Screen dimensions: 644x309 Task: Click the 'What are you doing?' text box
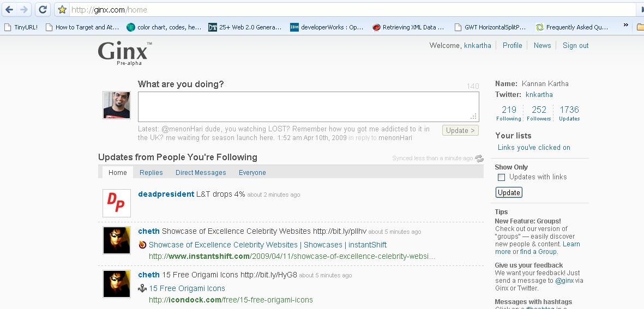pos(309,107)
